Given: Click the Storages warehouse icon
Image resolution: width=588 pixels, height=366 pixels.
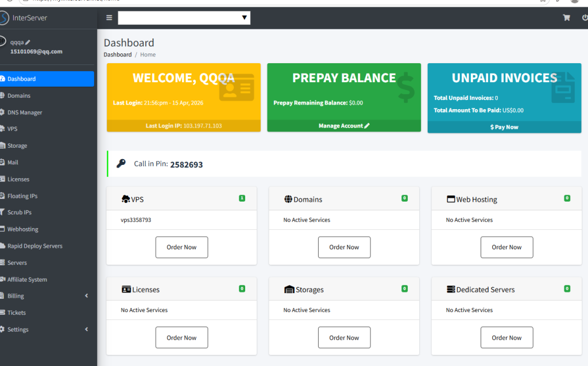Looking at the screenshot, I should click(x=289, y=290).
